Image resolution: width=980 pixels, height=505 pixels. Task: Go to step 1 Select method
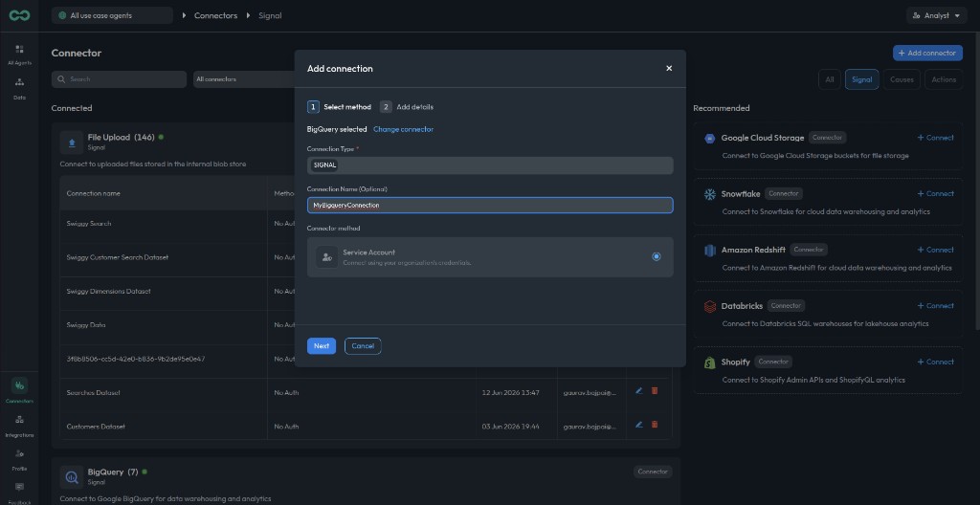339,107
